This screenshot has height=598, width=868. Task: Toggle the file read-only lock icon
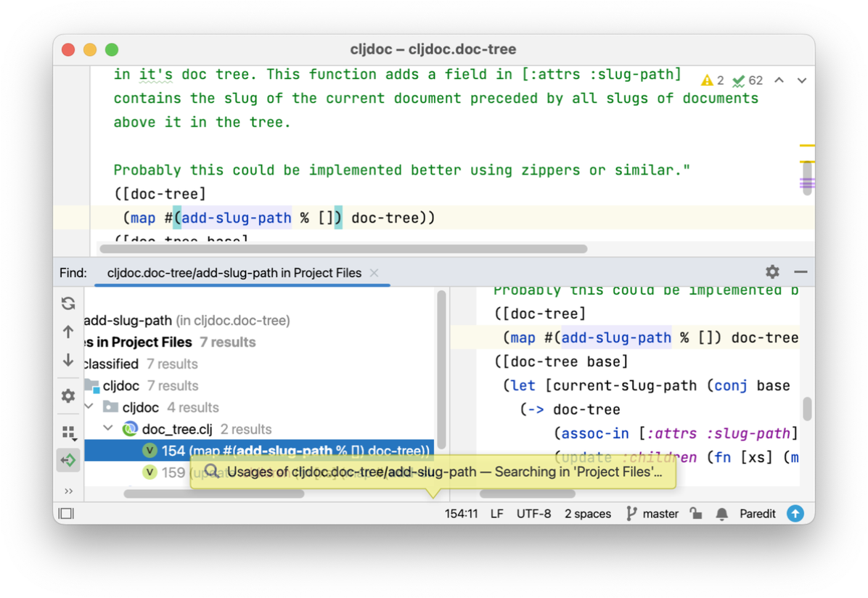click(696, 514)
